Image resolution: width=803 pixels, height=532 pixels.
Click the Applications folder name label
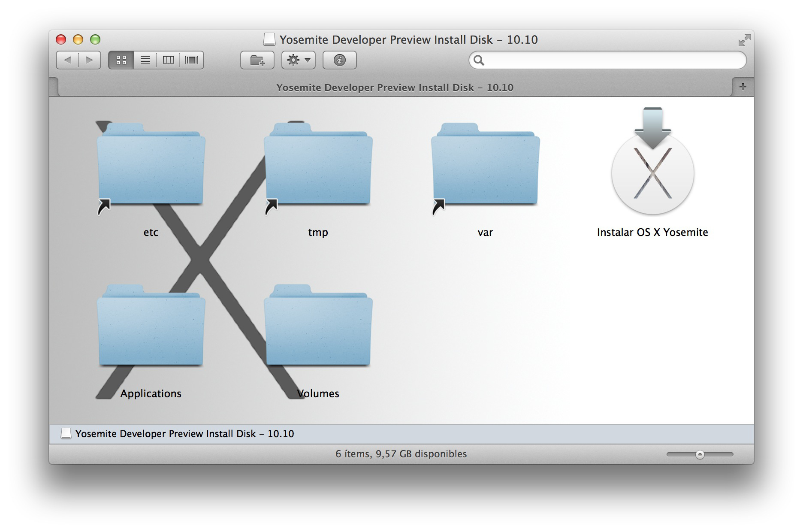pos(151,394)
